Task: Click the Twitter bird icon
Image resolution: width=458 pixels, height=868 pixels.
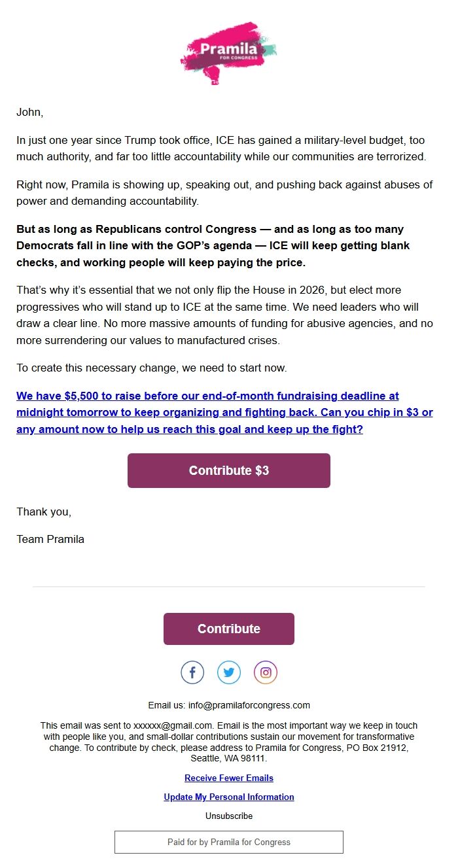Action: 228,672
